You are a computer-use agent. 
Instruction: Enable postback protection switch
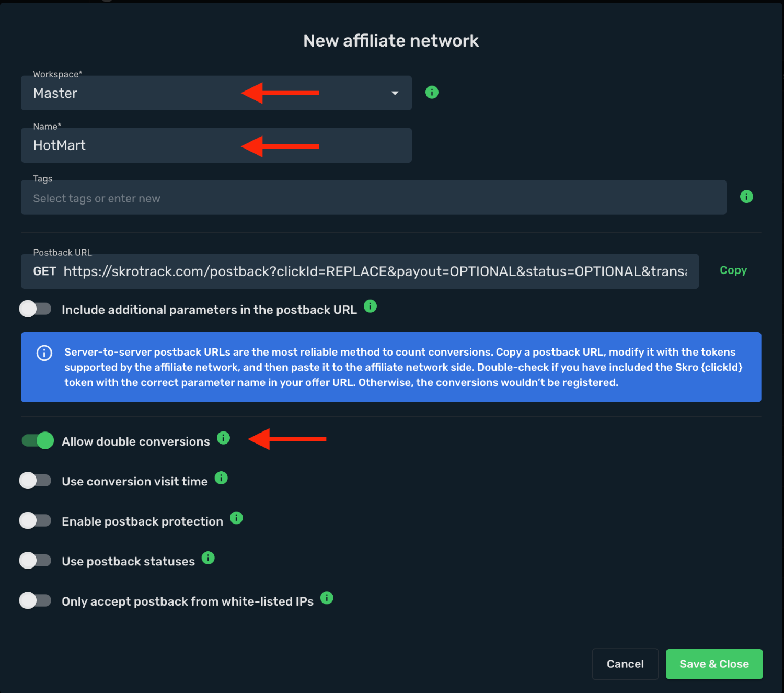tap(36, 521)
